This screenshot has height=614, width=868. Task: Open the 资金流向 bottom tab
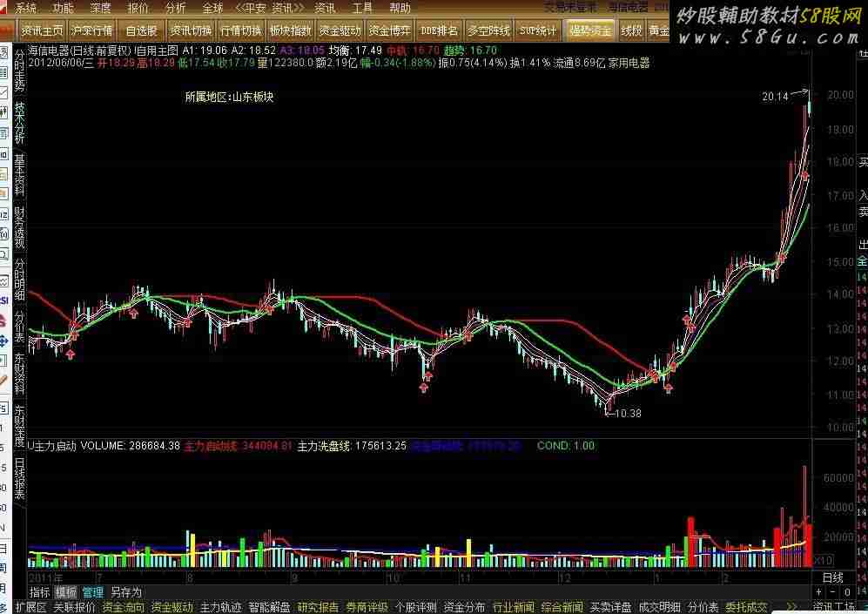click(x=124, y=607)
